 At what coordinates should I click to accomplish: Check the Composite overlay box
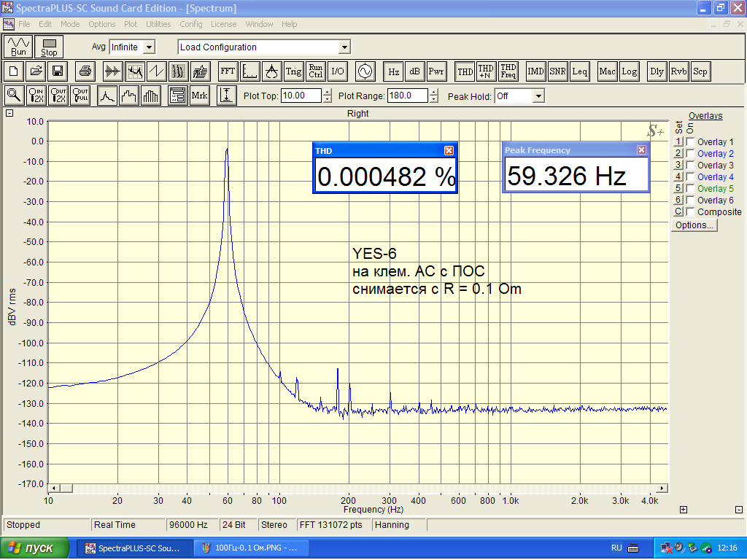690,212
